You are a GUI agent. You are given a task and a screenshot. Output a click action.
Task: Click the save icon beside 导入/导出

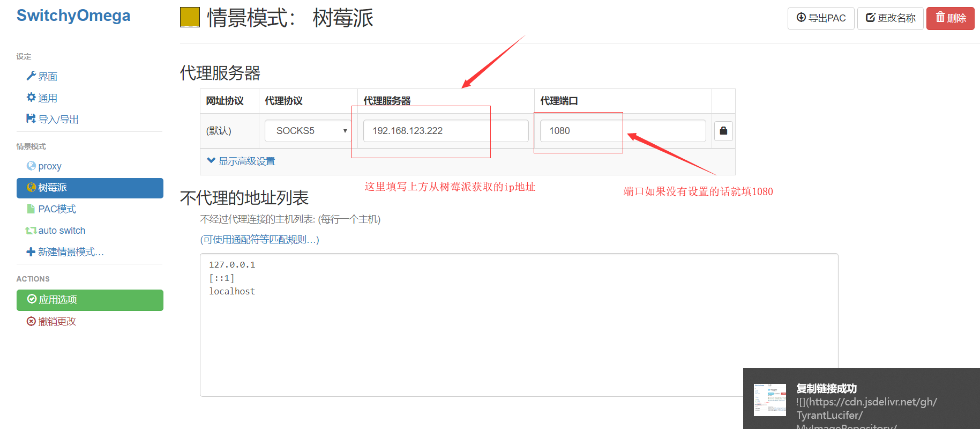coord(31,119)
